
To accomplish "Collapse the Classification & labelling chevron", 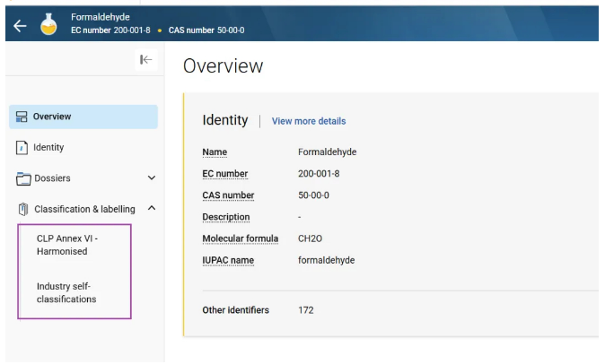I will click(x=151, y=209).
